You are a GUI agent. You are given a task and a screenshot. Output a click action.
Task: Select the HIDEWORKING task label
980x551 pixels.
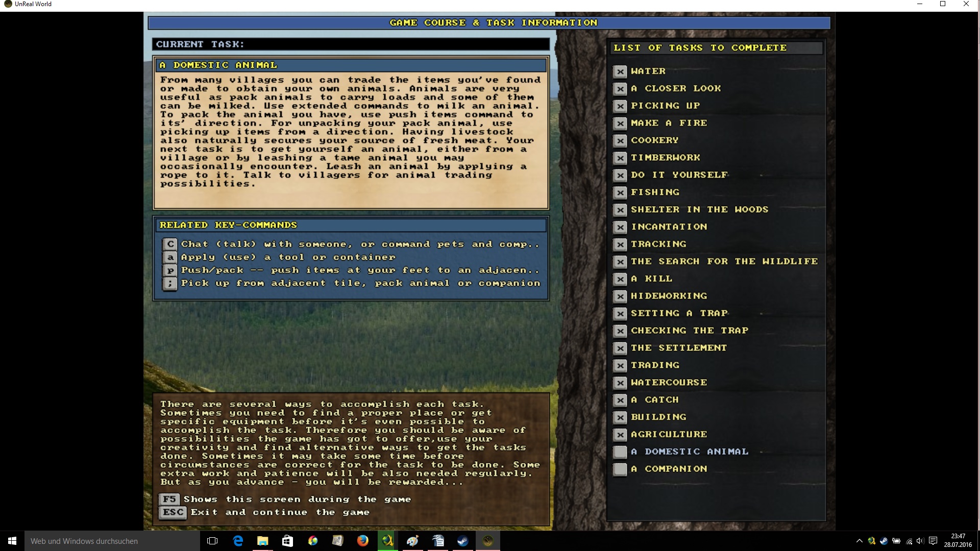point(669,296)
